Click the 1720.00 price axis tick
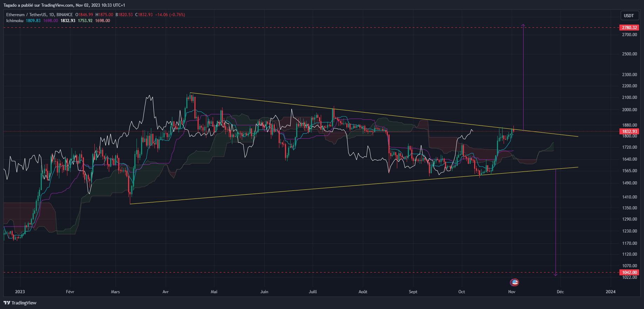This screenshot has width=644, height=309. tap(630, 147)
